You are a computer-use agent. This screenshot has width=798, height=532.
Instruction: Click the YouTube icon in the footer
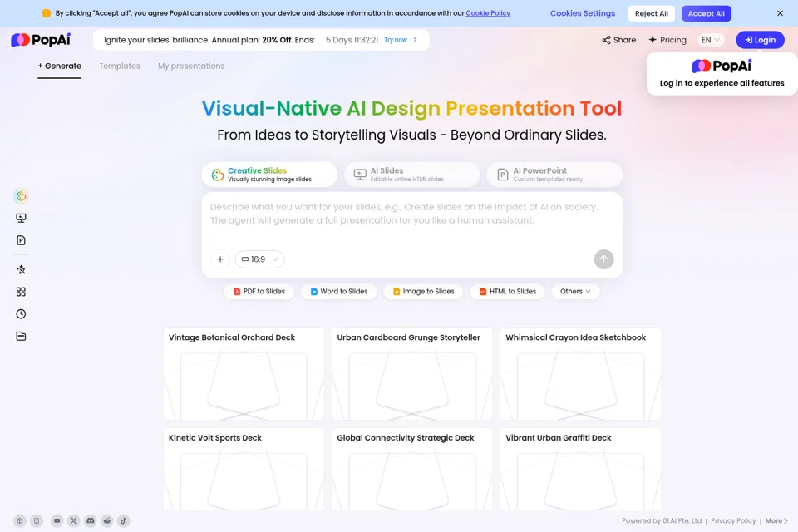[57, 521]
